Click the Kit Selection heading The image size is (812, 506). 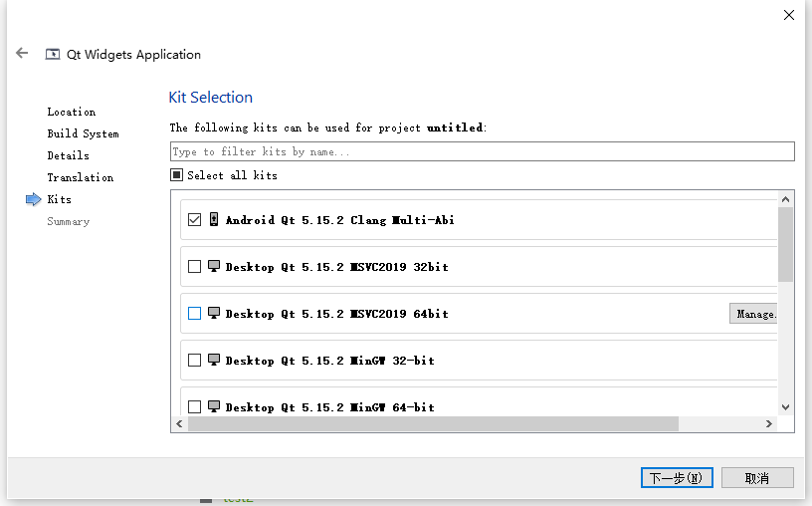(210, 97)
